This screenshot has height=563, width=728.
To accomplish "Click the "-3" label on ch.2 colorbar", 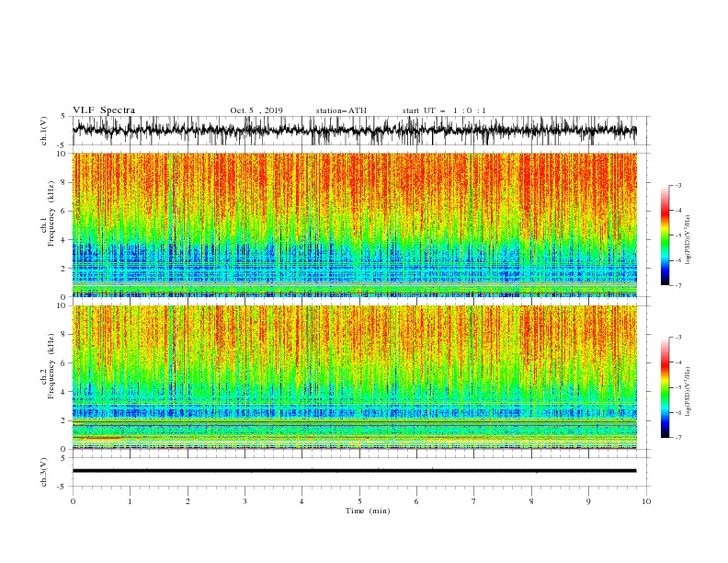I will tap(677, 338).
